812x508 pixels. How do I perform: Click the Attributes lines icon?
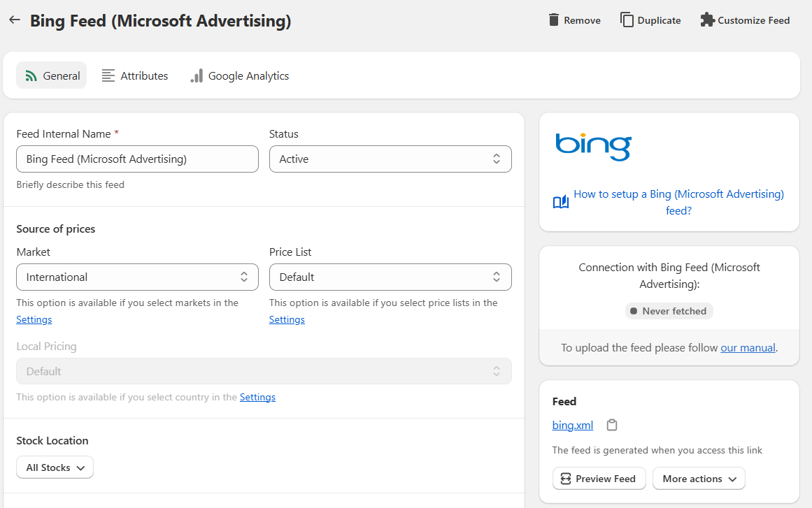(x=108, y=76)
